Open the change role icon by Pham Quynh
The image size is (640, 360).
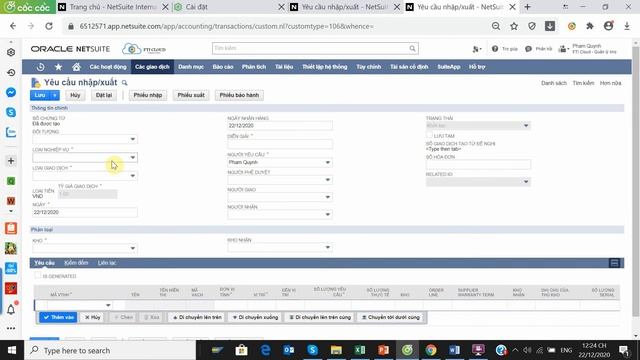tap(563, 49)
